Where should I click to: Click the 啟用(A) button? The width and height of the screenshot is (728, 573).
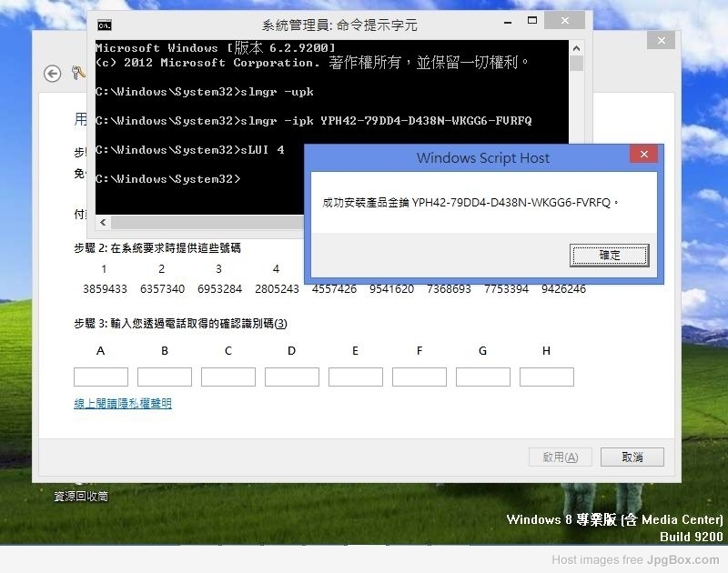[560, 457]
